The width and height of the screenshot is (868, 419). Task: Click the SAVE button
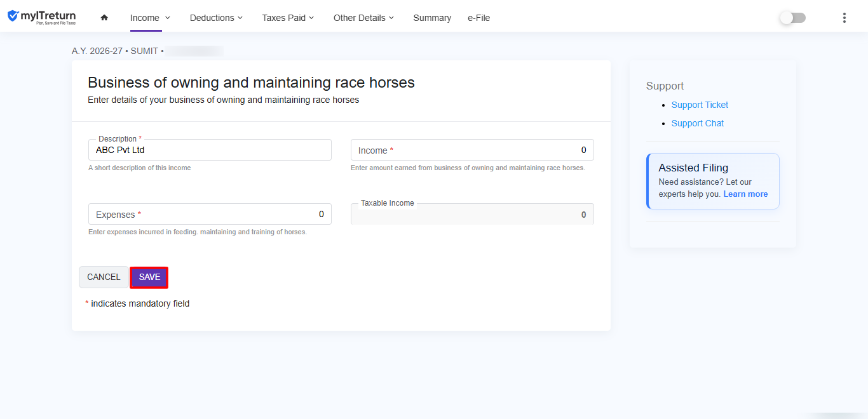click(149, 277)
